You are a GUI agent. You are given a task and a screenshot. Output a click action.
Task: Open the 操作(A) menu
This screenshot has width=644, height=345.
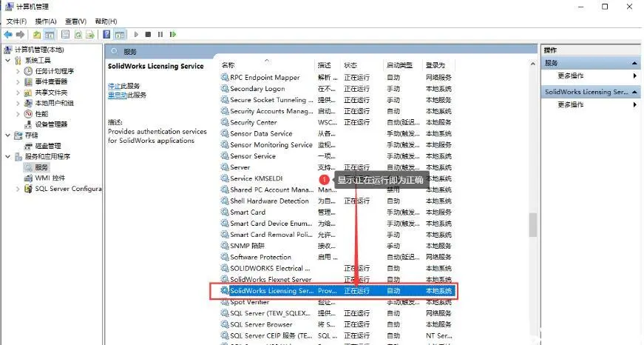(46, 21)
